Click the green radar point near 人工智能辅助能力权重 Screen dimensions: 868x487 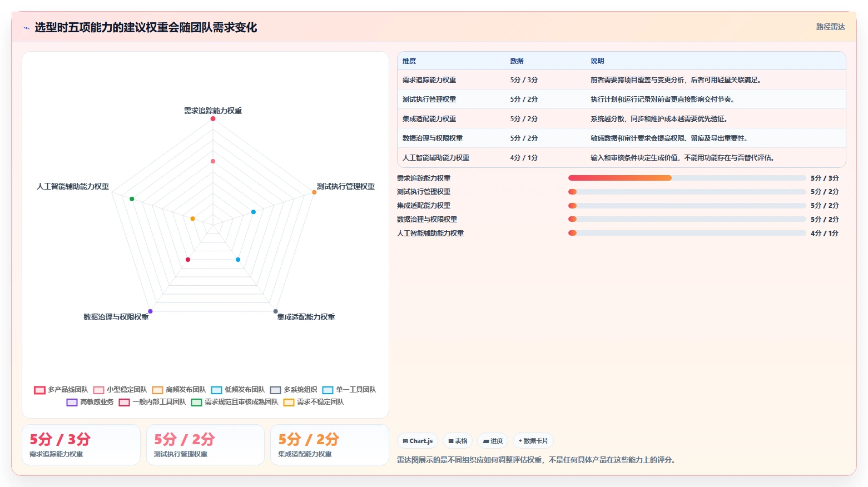[x=132, y=198]
